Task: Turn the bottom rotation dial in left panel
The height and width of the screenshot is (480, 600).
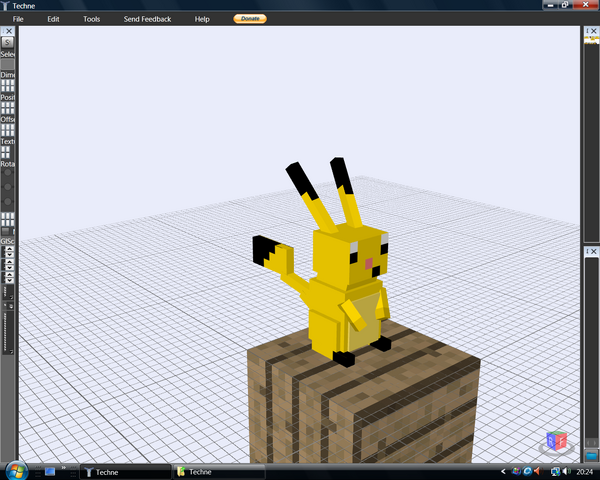Action: 7,201
